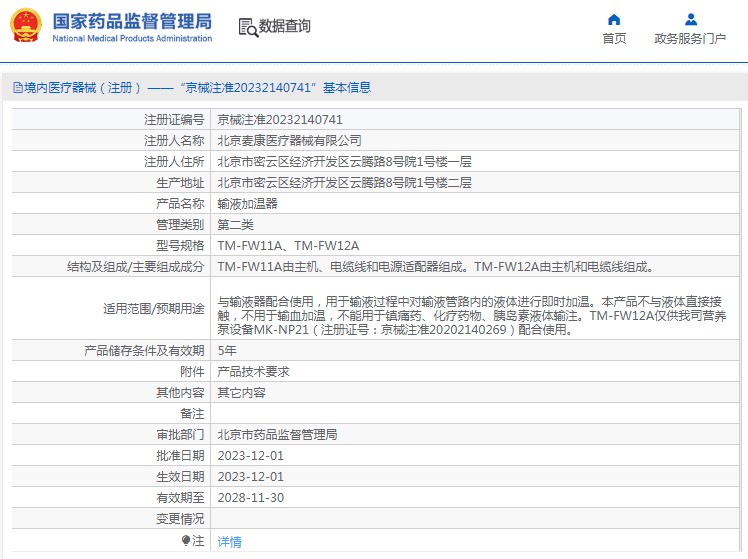Click the 结构及组成 composition description text
This screenshot has height=559, width=748.
point(435,267)
